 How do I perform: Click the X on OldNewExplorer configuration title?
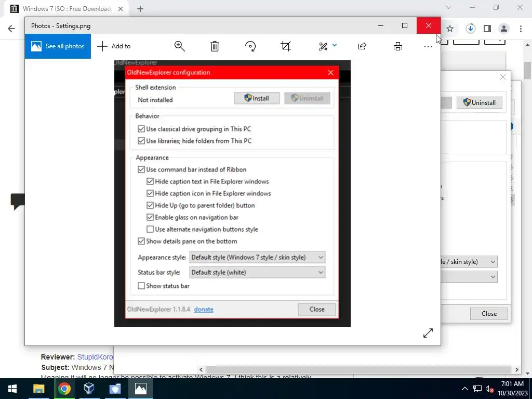pyautogui.click(x=331, y=73)
